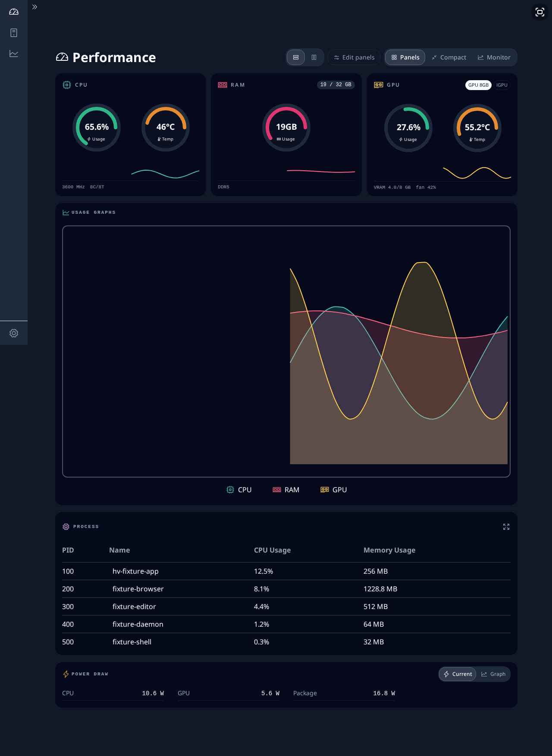Switch power draw to Current view
Image resolution: width=552 pixels, height=756 pixels.
458,674
